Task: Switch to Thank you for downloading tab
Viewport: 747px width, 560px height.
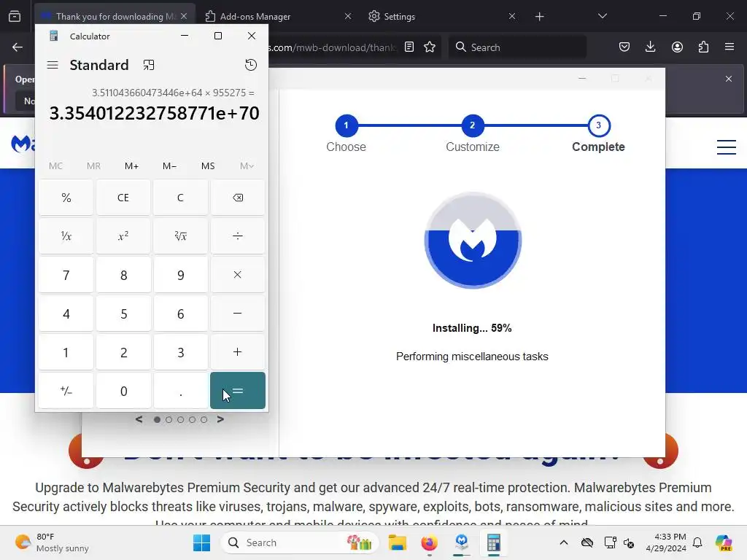Action: [x=115, y=16]
